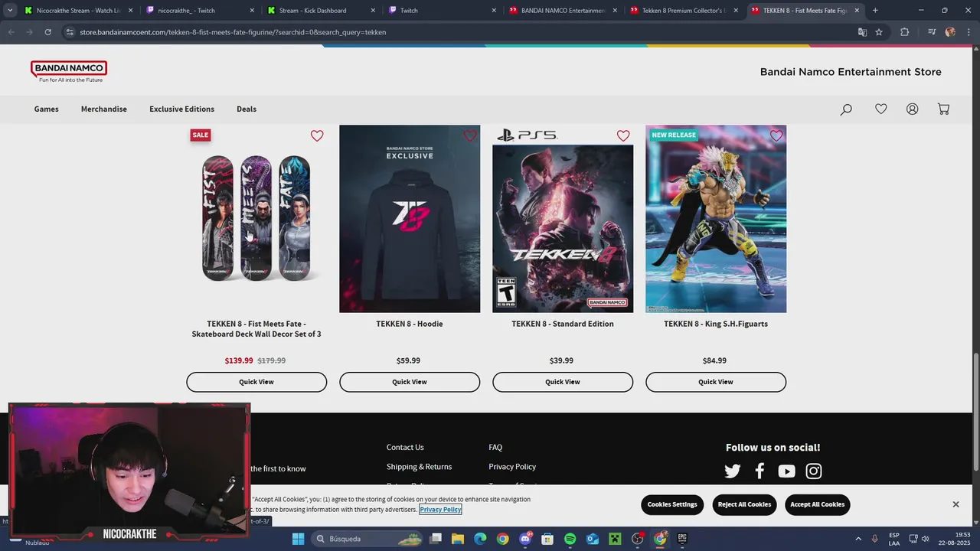Open Chrome profile avatar
The width and height of the screenshot is (980, 551).
pyautogui.click(x=950, y=32)
